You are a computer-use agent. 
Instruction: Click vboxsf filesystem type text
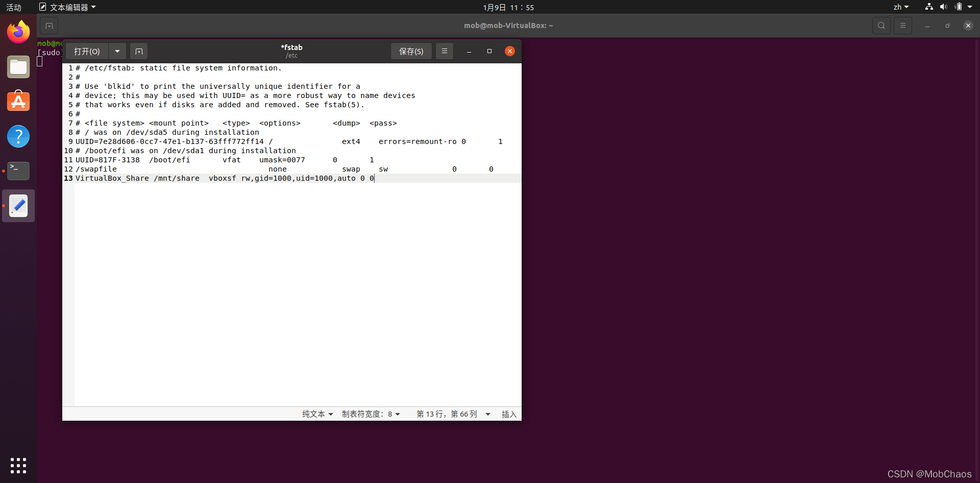click(x=223, y=178)
